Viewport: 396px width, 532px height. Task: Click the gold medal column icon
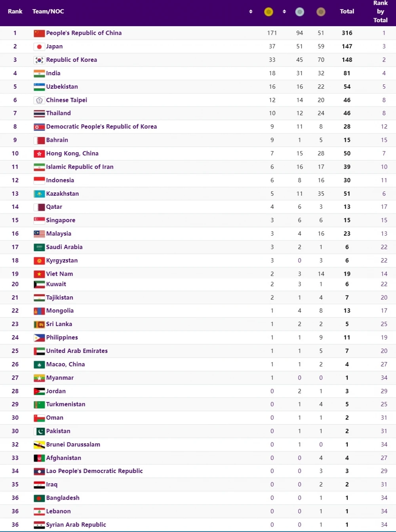(268, 12)
